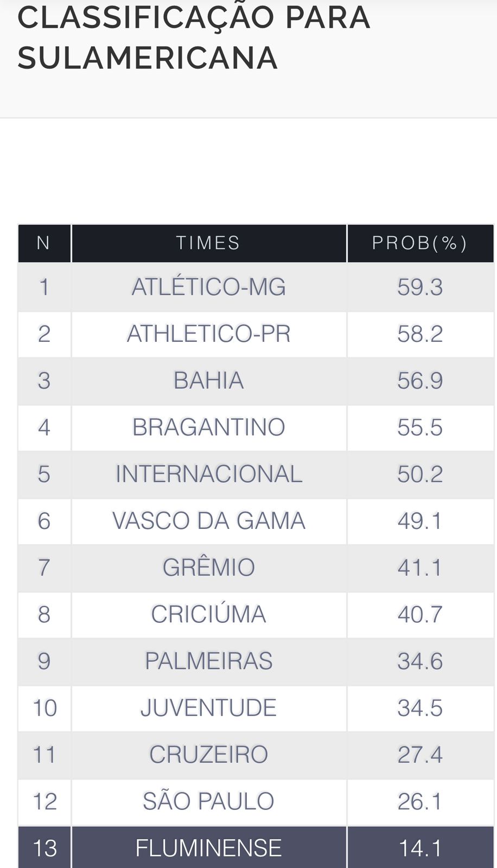The height and width of the screenshot is (868, 497).
Task: Select the VASCO DA GAMA row
Action: (256, 521)
